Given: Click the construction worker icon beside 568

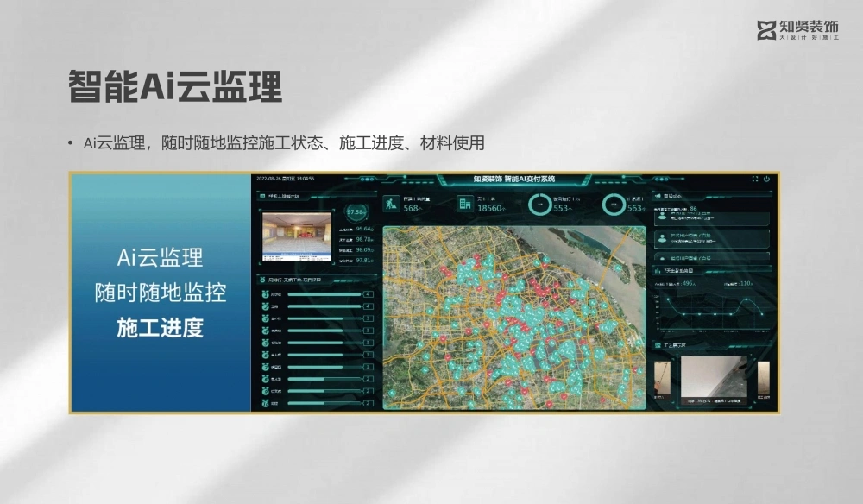Looking at the screenshot, I should point(391,204).
